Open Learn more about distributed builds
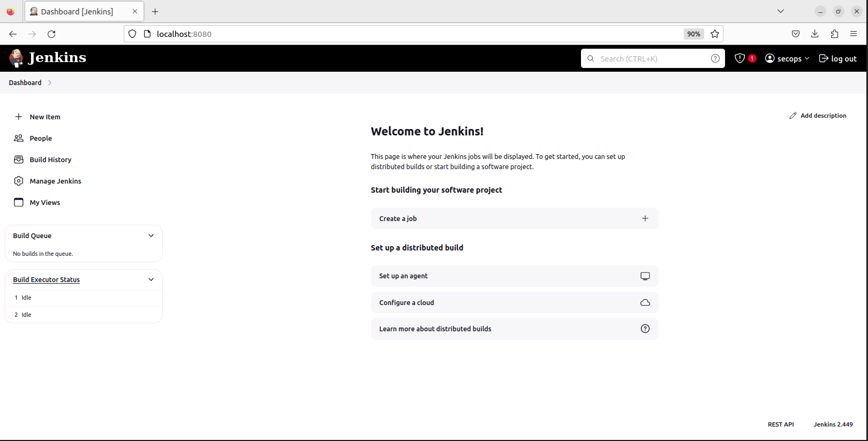 pos(515,329)
